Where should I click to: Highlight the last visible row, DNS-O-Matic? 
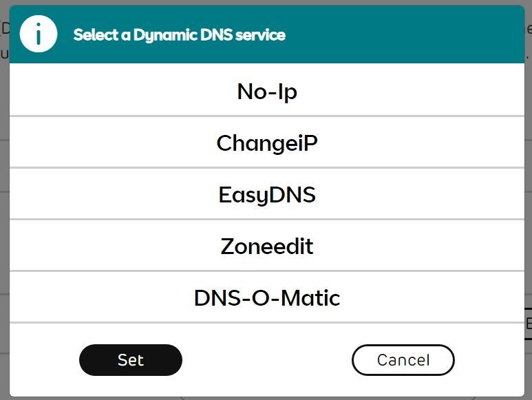(267, 297)
